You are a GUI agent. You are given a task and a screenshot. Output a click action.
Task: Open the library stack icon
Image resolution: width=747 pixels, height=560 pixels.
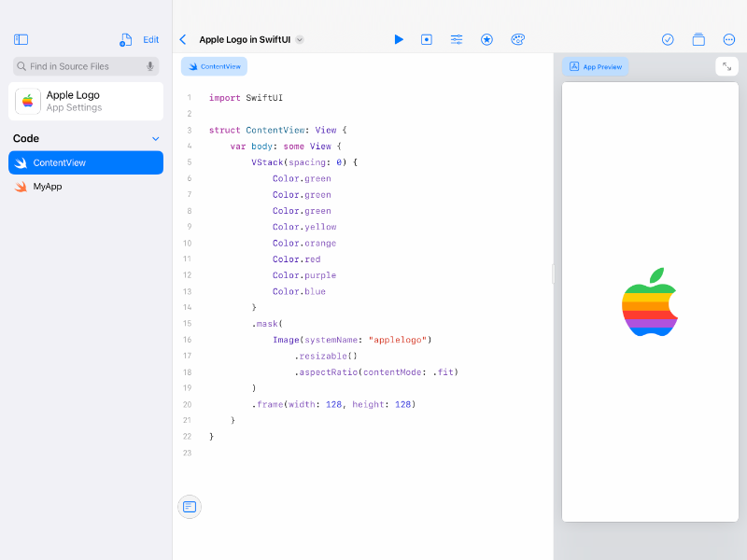coord(698,39)
